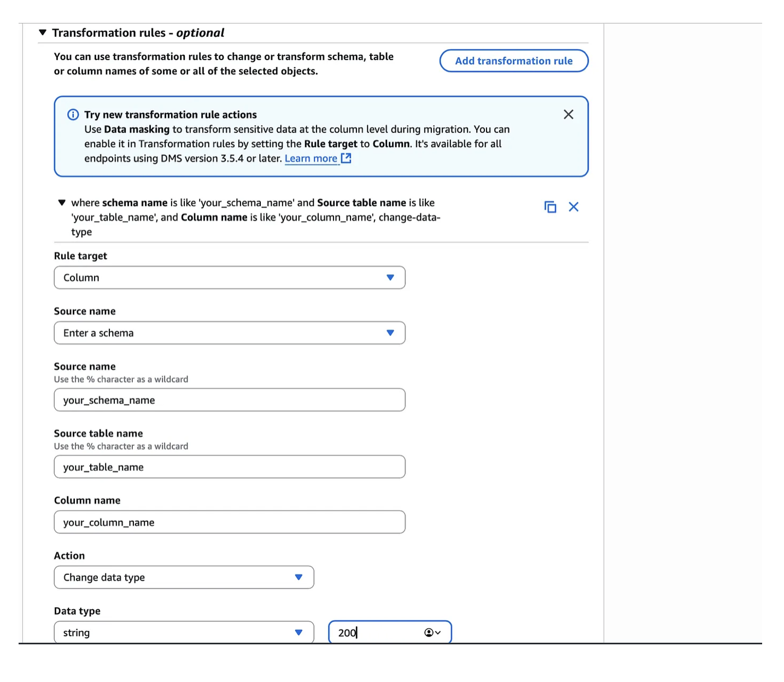The image size is (784, 682).
Task: Collapse the 'where schema name' rule details
Action: click(x=62, y=202)
